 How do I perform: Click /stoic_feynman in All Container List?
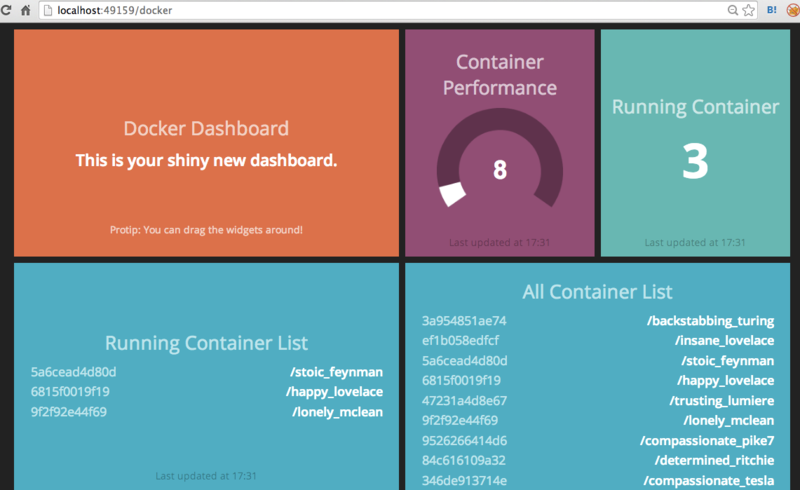tap(728, 361)
